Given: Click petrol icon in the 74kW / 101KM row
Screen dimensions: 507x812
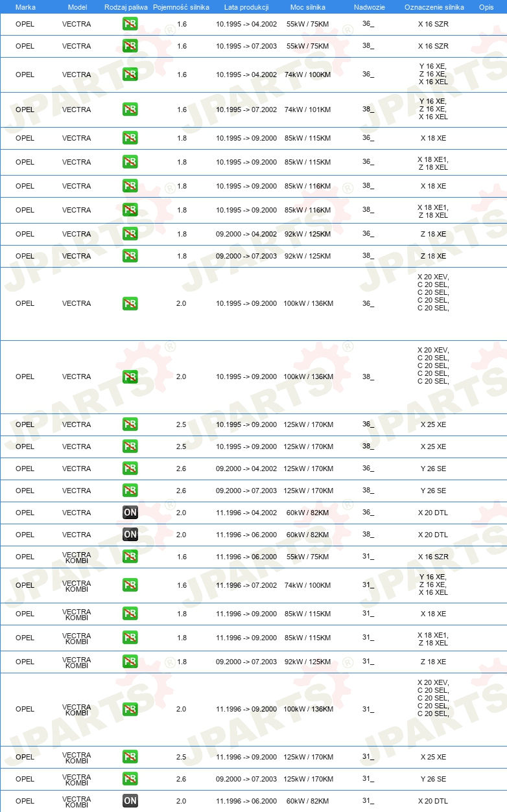Looking at the screenshot, I should 130,110.
